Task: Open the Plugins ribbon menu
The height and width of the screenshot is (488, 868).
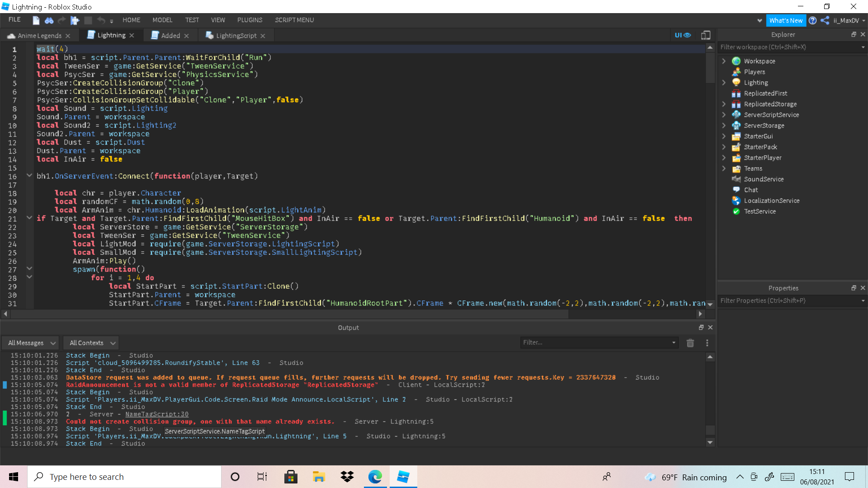Action: (x=250, y=20)
